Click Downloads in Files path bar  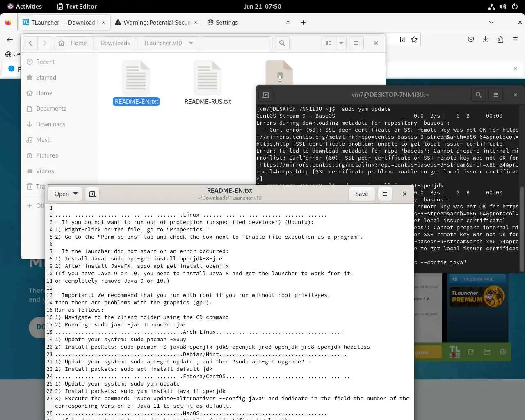(x=115, y=43)
